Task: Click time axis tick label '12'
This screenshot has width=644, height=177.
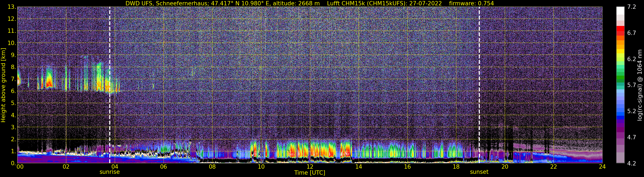Action: [x=310, y=167]
